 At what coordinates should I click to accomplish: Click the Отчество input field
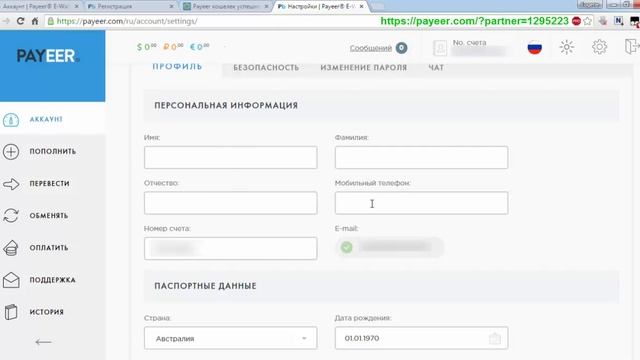231,203
